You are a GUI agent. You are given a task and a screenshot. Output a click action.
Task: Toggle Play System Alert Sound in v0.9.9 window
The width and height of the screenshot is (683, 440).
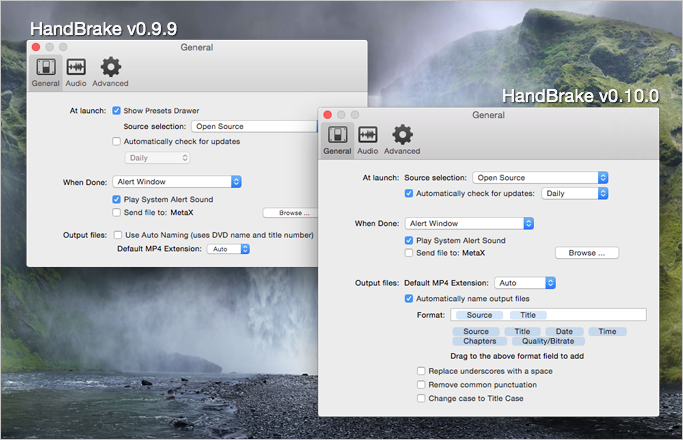(116, 199)
